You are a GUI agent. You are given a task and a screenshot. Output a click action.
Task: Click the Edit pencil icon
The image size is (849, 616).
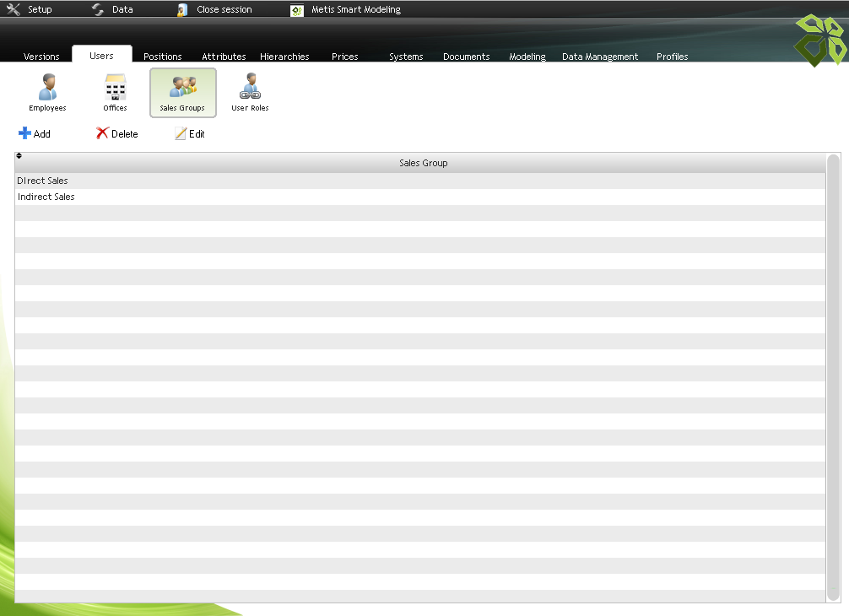181,133
